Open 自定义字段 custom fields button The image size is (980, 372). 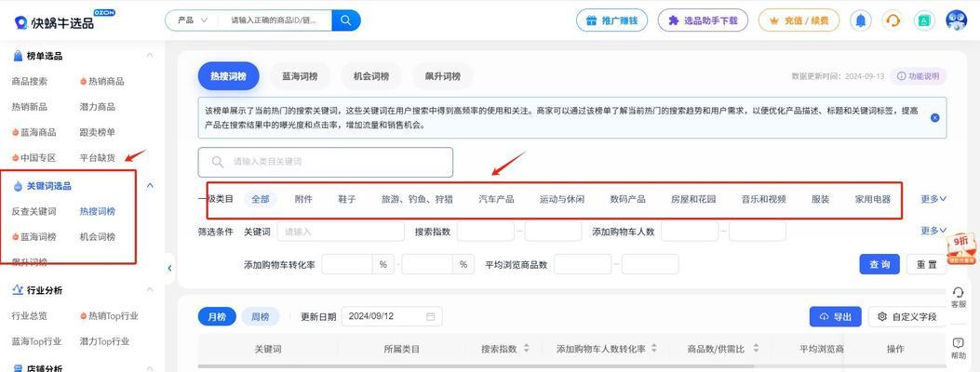(907, 316)
